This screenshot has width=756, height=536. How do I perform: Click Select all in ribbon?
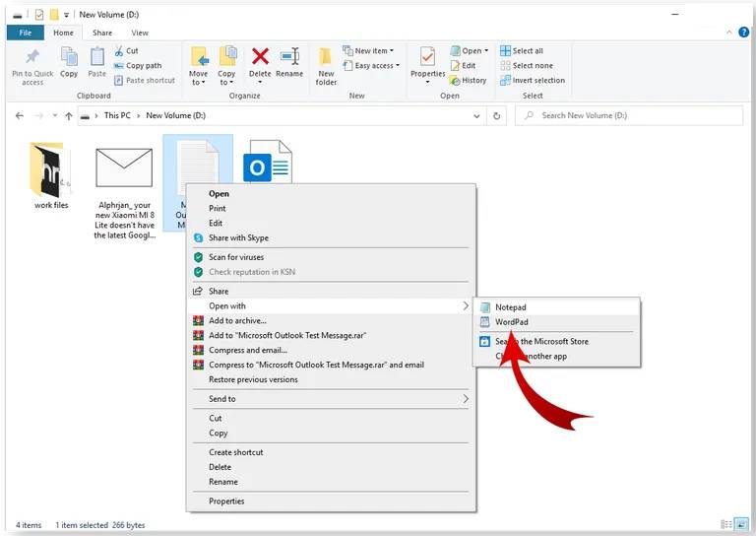522,50
